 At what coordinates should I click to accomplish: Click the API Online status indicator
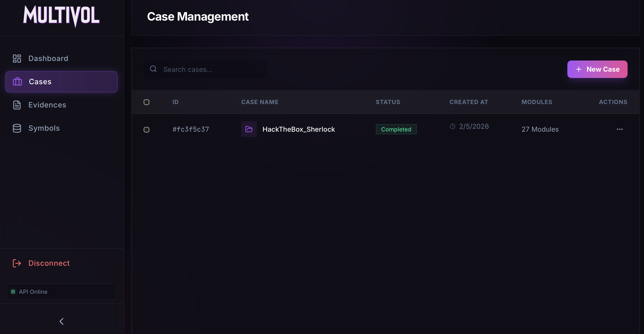click(x=33, y=292)
